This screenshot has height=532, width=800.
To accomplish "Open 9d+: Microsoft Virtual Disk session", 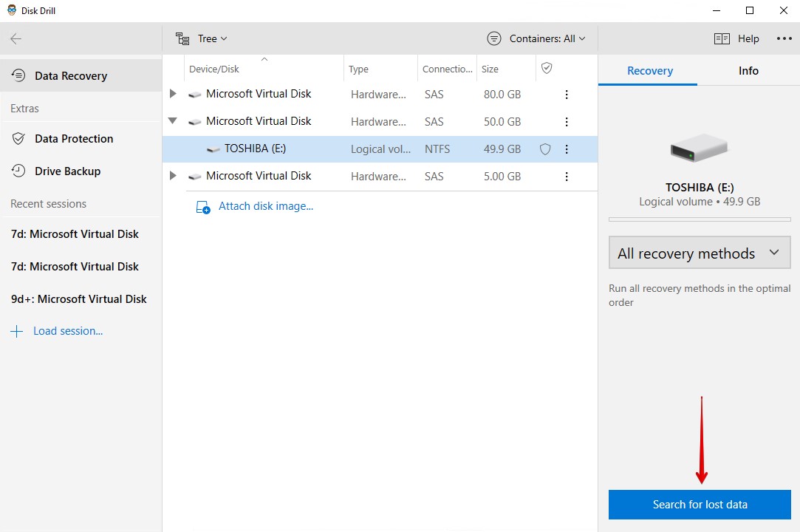I will [x=79, y=299].
